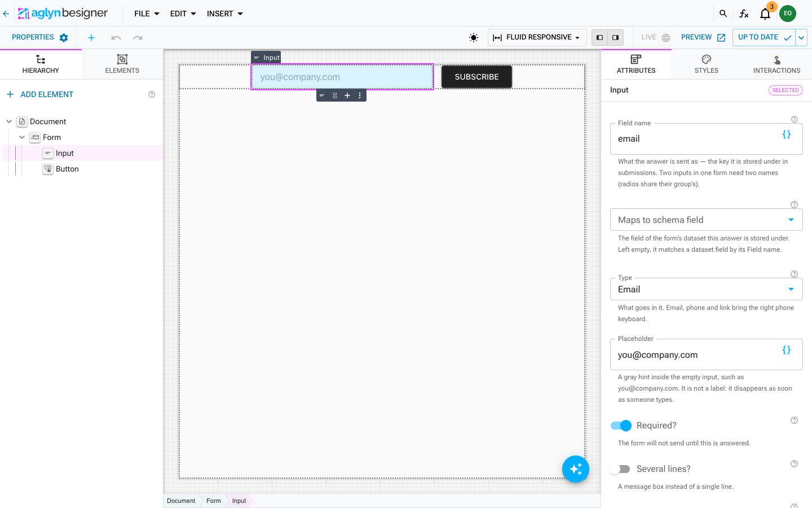Click the drag handle in element toolbar

pyautogui.click(x=335, y=95)
